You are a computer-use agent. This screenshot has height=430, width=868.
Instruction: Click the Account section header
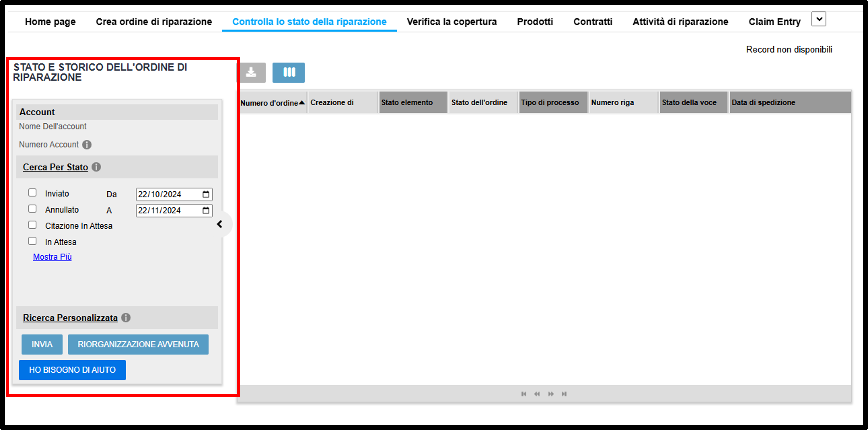pos(117,112)
